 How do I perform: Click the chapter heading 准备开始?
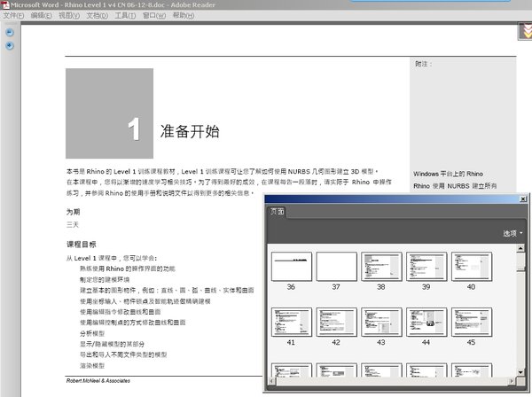pyautogui.click(x=190, y=131)
